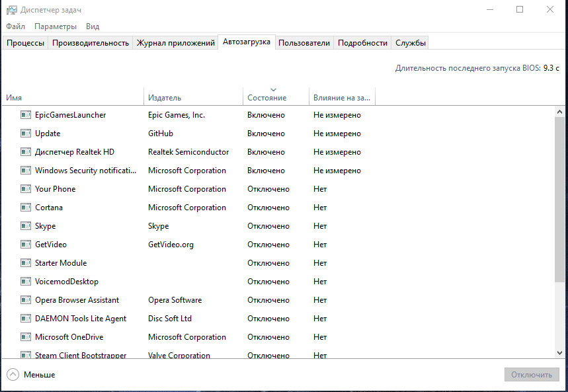This screenshot has width=568, height=392.
Task: Collapse view with the Меньше chevron
Action: (x=13, y=375)
